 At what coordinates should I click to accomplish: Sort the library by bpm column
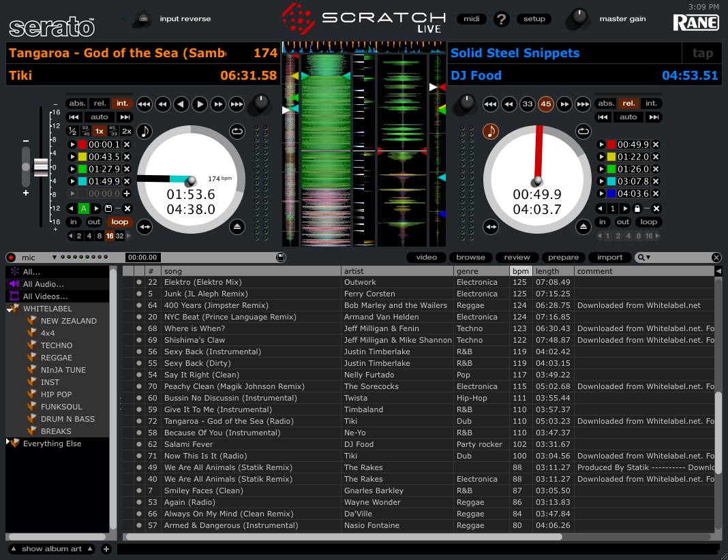coord(521,271)
